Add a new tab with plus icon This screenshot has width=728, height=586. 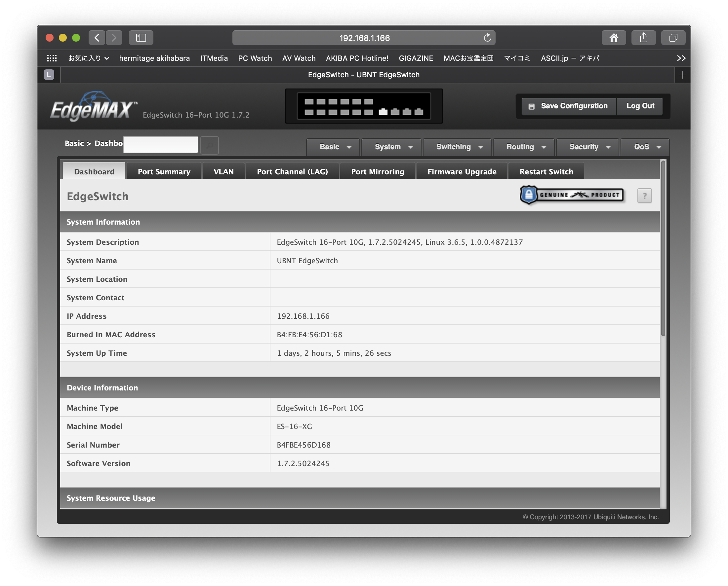point(682,75)
